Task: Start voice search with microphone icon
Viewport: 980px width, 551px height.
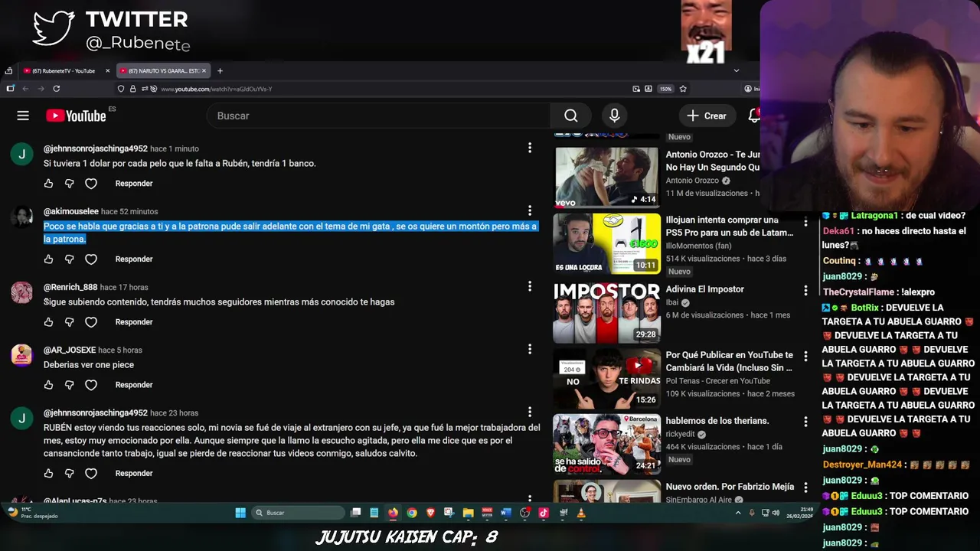Action: [614, 116]
